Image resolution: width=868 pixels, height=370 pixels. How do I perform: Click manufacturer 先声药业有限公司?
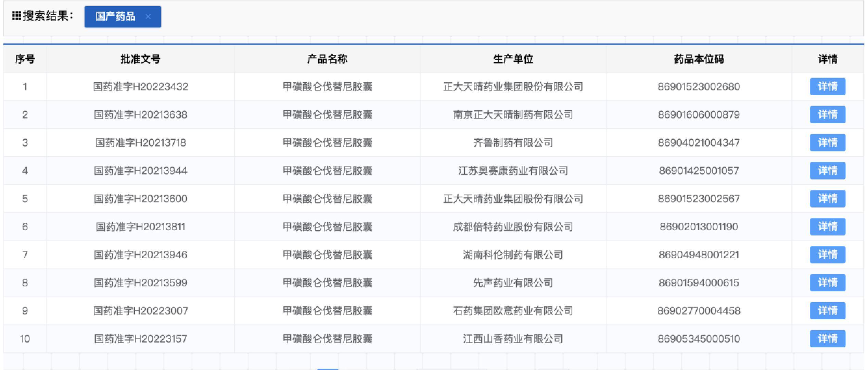(513, 283)
